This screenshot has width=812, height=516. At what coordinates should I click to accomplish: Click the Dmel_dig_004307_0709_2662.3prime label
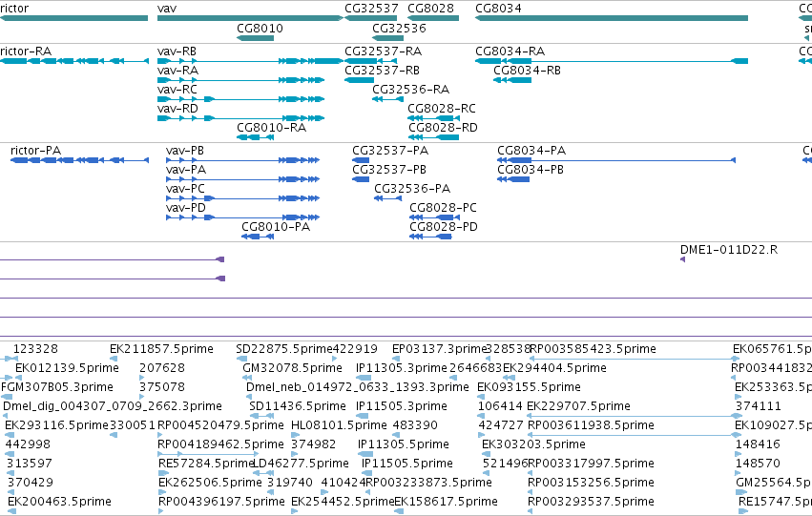pyautogui.click(x=113, y=407)
